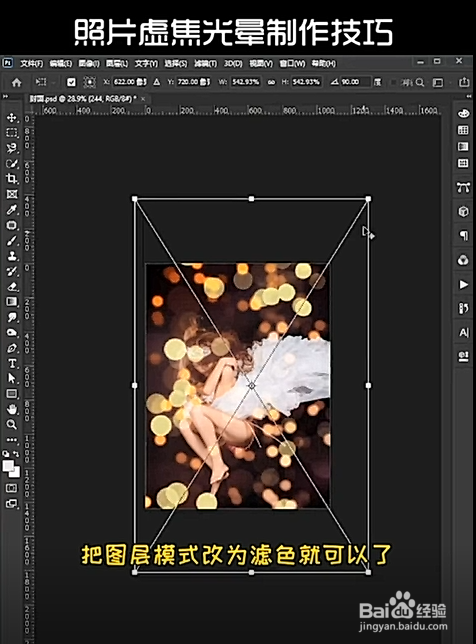Open the foreground color swatch
Viewport: 476px width, 644px height.
click(x=8, y=466)
